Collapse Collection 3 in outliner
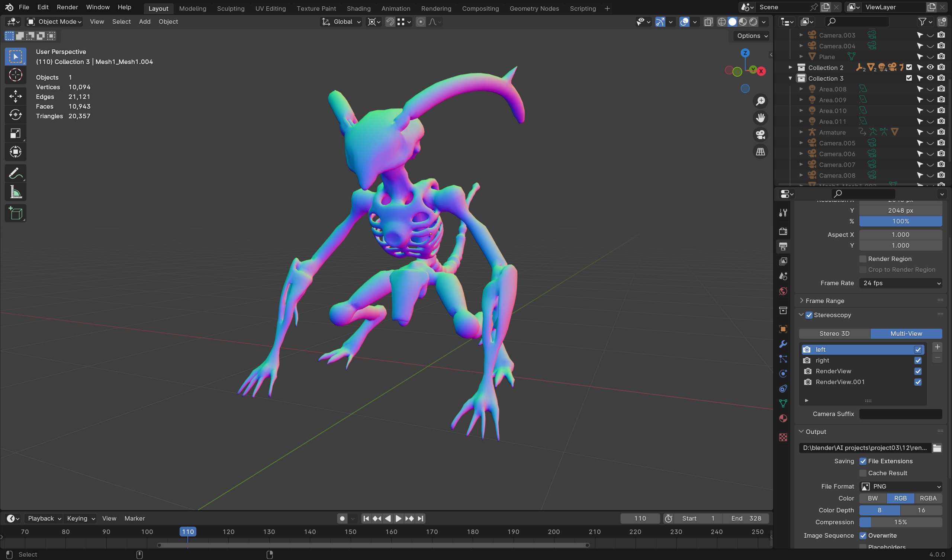This screenshot has width=952, height=560. click(790, 78)
